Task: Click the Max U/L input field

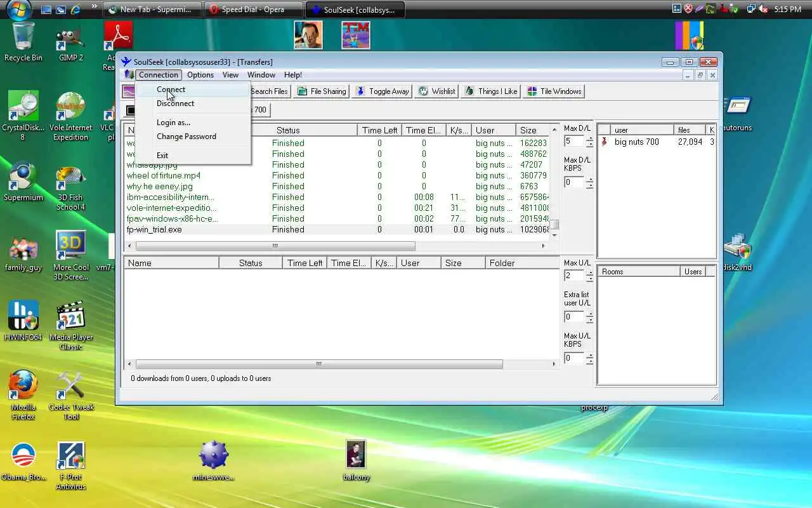Action: click(575, 276)
